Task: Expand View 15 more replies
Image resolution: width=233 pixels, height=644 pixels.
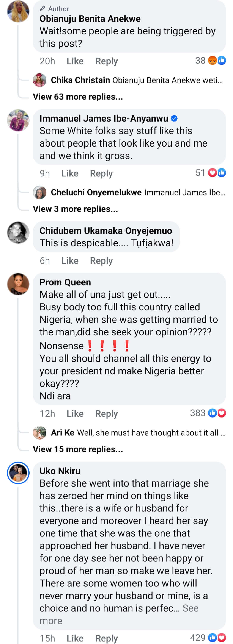Action: tap(78, 449)
